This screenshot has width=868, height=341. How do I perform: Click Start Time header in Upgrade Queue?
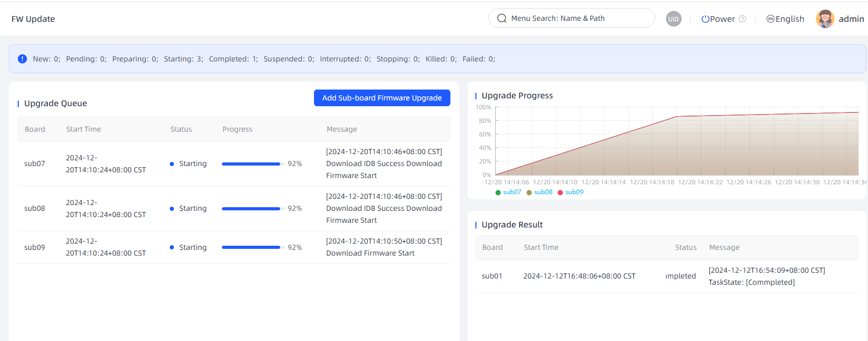point(83,129)
